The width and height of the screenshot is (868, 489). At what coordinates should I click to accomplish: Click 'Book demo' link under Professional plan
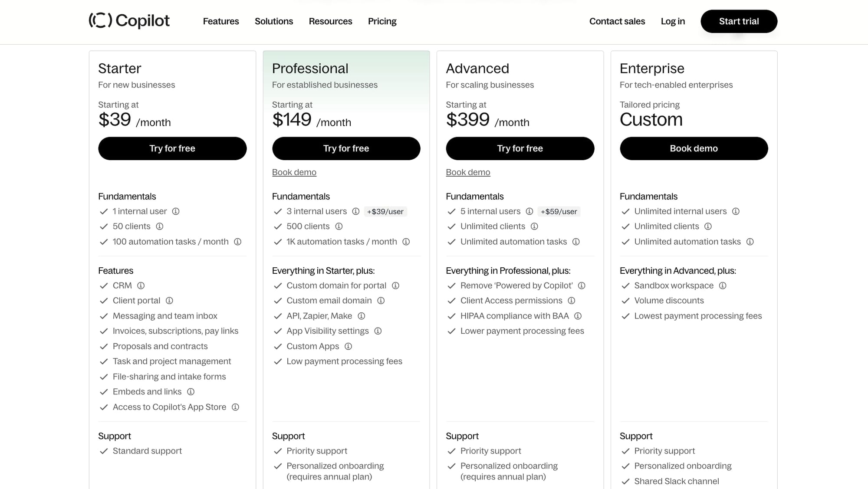click(294, 172)
